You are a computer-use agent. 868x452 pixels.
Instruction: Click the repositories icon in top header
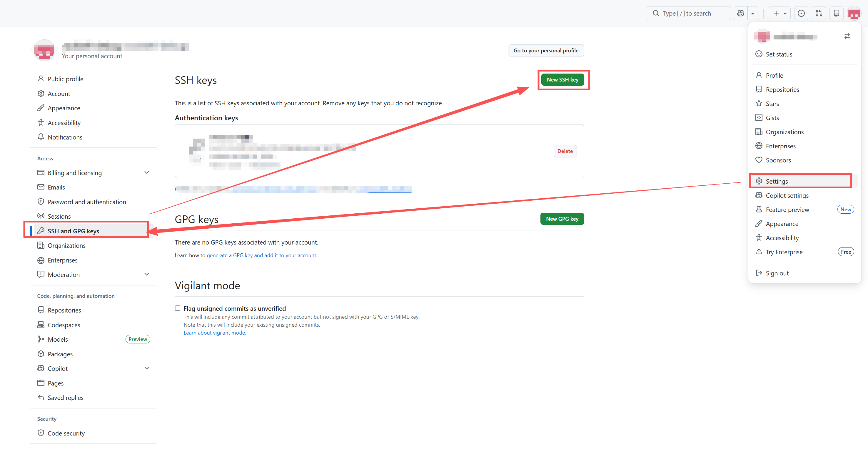tap(836, 14)
